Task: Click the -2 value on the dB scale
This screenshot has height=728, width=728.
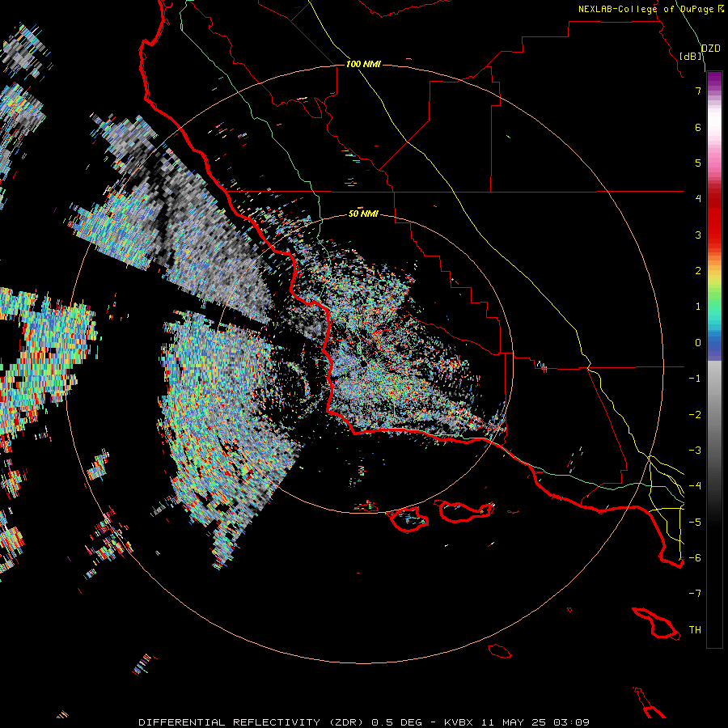Action: coord(695,415)
